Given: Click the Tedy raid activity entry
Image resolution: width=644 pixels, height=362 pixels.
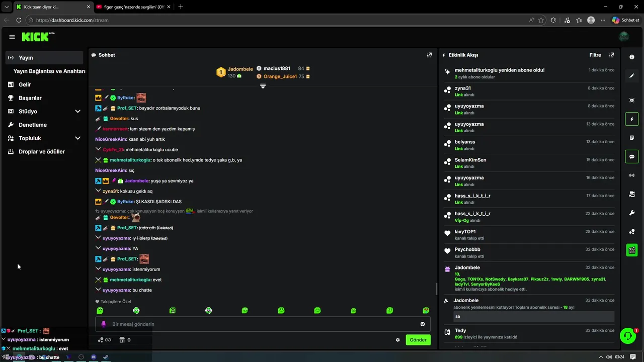Looking at the screenshot, I should click(529, 333).
